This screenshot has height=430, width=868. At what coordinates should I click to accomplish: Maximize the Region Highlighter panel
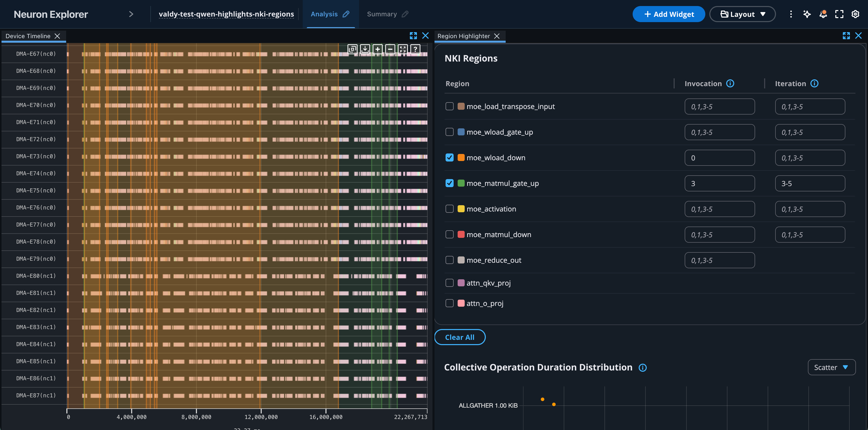tap(846, 36)
